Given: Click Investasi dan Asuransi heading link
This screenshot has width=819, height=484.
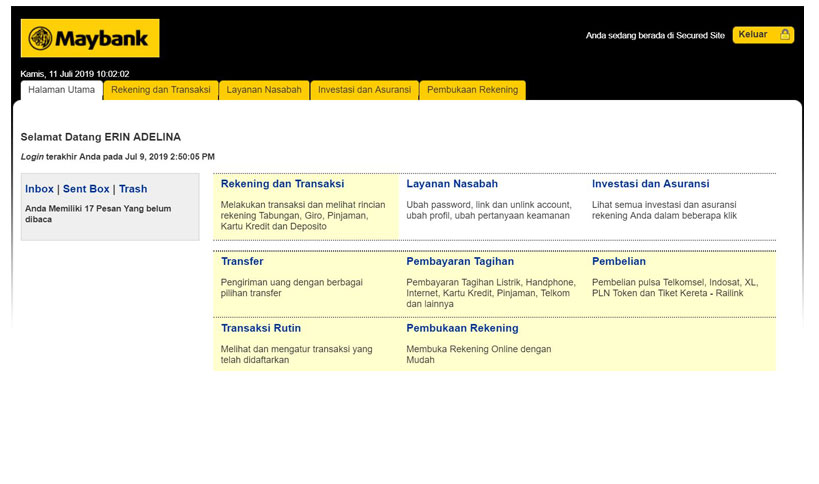Looking at the screenshot, I should [651, 184].
